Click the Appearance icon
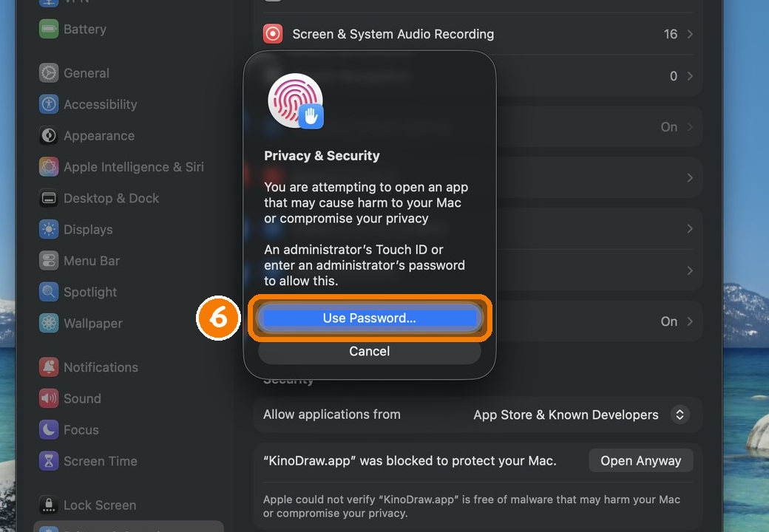Viewport: 769px width, 532px height. click(49, 136)
